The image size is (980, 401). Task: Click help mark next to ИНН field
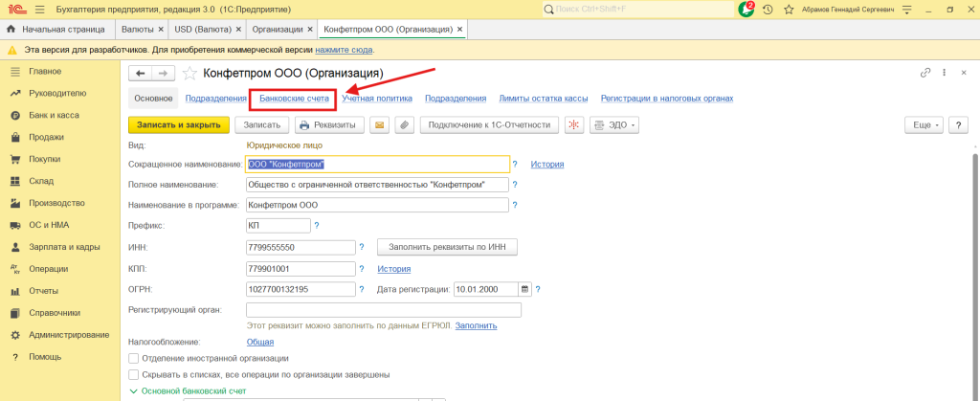point(361,248)
